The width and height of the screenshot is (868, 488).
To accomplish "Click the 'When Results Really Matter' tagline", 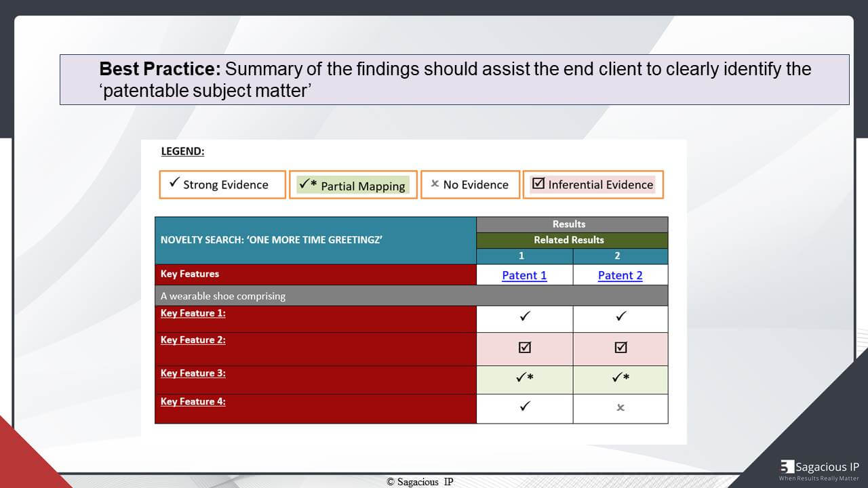I will pos(819,479).
